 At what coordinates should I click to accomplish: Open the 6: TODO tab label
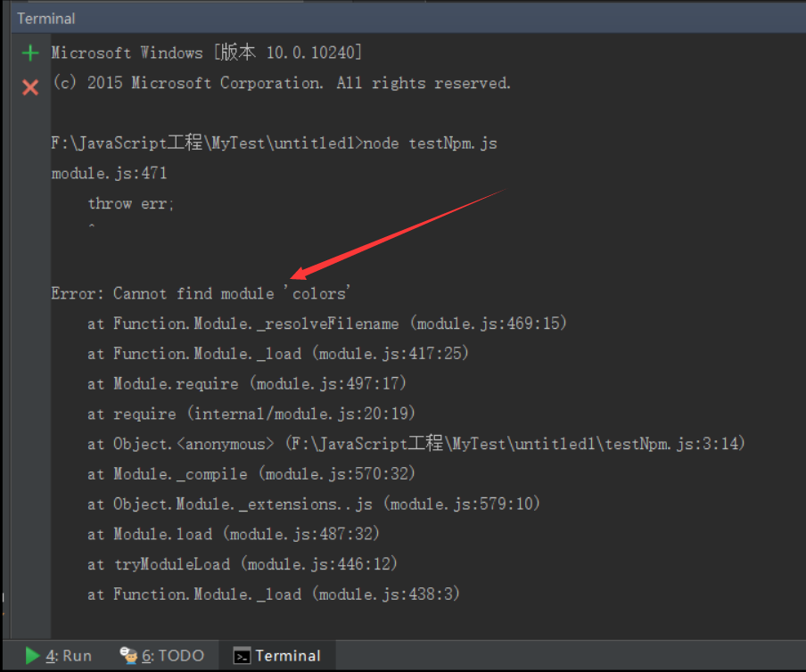click(173, 656)
